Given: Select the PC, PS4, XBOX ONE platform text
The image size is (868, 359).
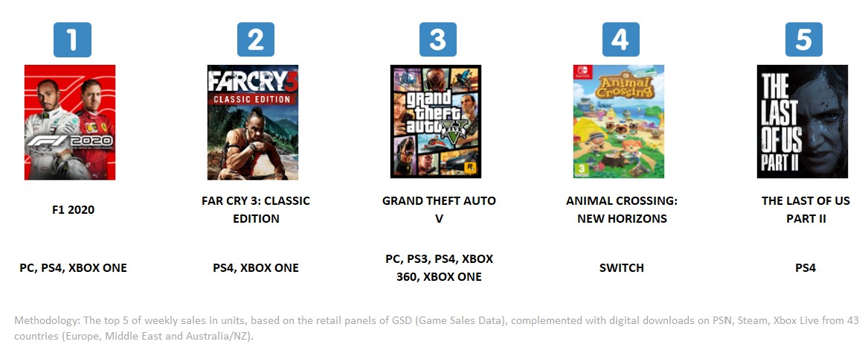Looking at the screenshot, I should pos(73,268).
